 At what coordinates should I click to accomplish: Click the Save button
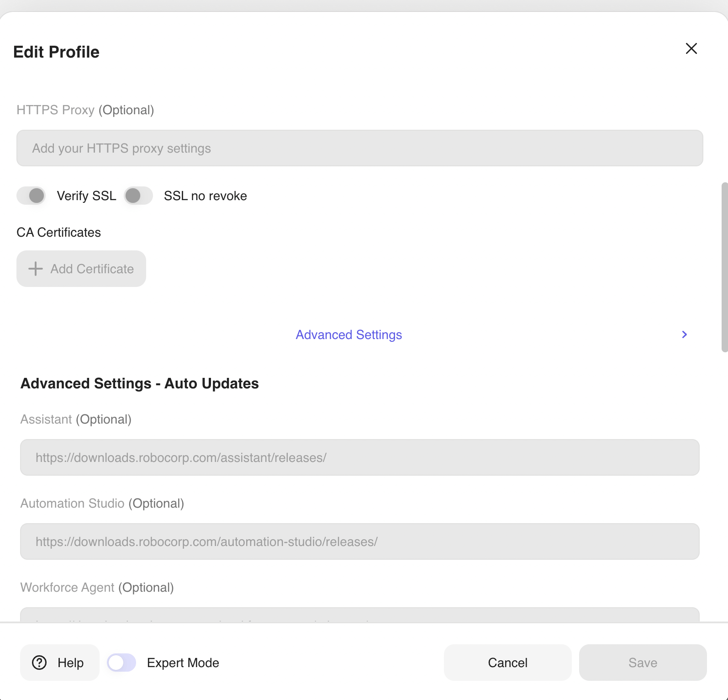[643, 663]
